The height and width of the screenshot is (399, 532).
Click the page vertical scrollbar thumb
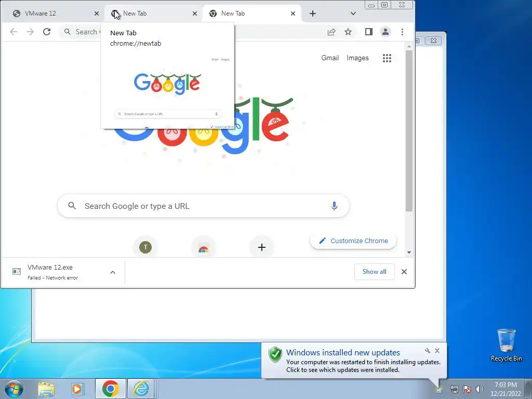tap(409, 130)
